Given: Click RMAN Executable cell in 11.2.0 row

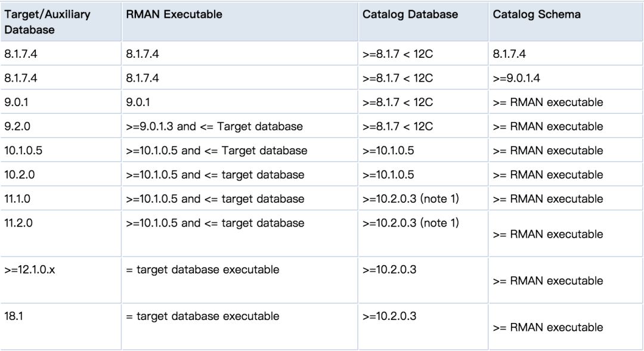Looking at the screenshot, I should (x=215, y=223).
